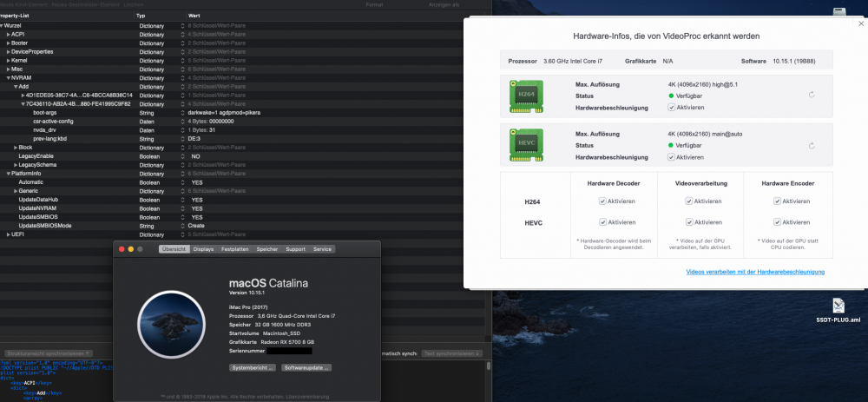This screenshot has width=868, height=402.
Task: Open Systembericht from the Mac overview
Action: (253, 367)
